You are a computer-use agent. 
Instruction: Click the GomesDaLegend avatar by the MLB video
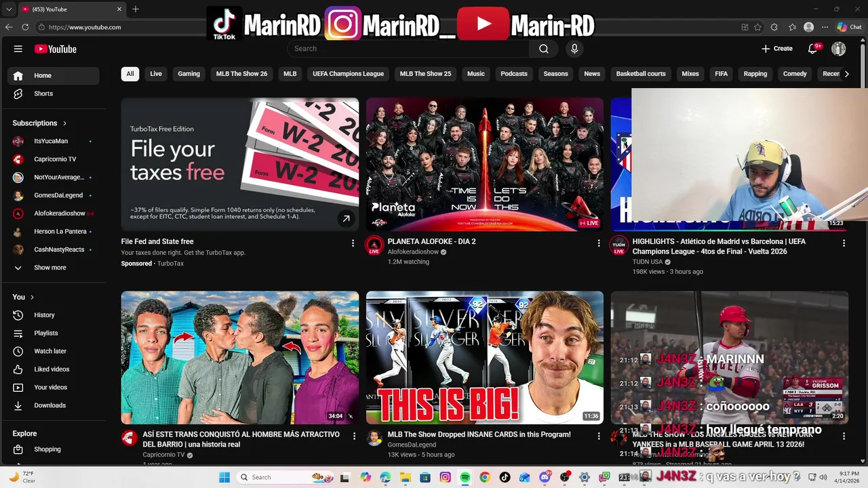(x=374, y=438)
